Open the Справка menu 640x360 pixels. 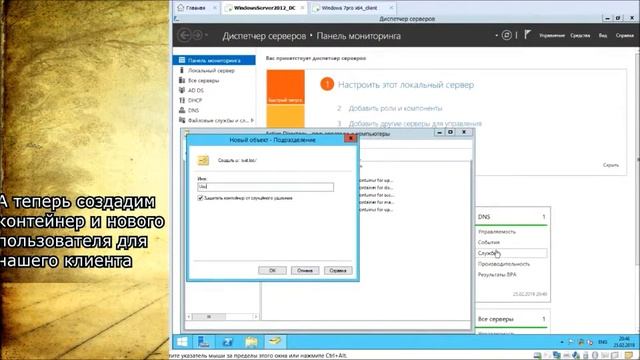coord(624,36)
